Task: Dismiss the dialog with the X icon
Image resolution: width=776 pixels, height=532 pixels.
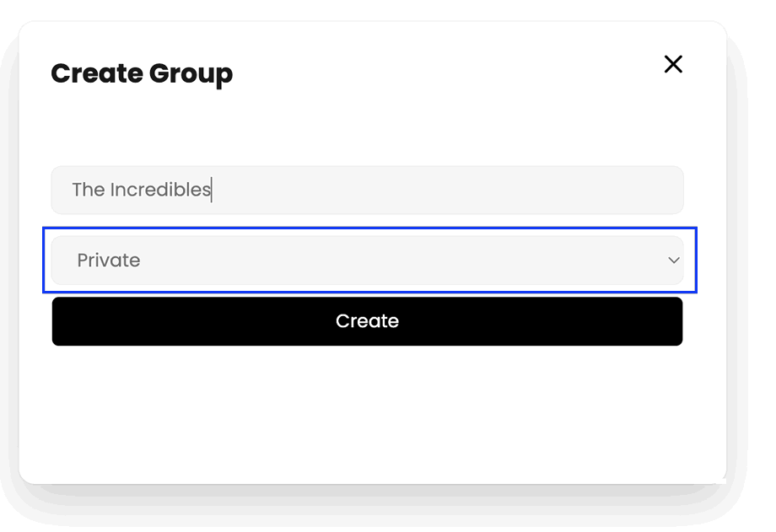Action: 672,64
